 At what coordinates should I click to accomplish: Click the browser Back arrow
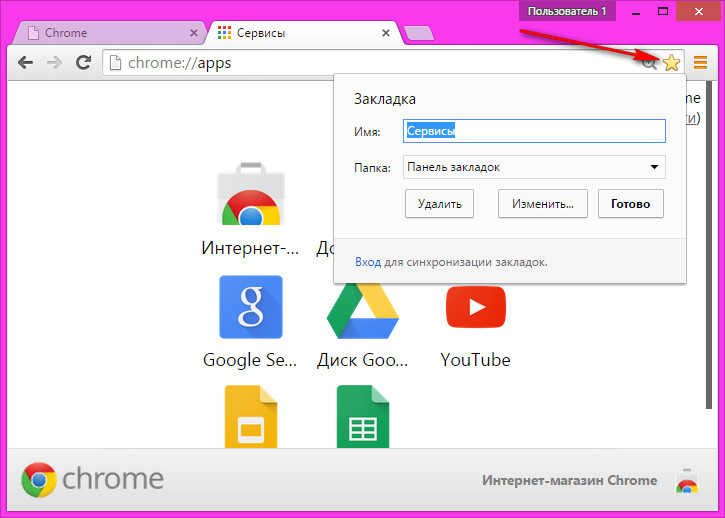coord(25,62)
